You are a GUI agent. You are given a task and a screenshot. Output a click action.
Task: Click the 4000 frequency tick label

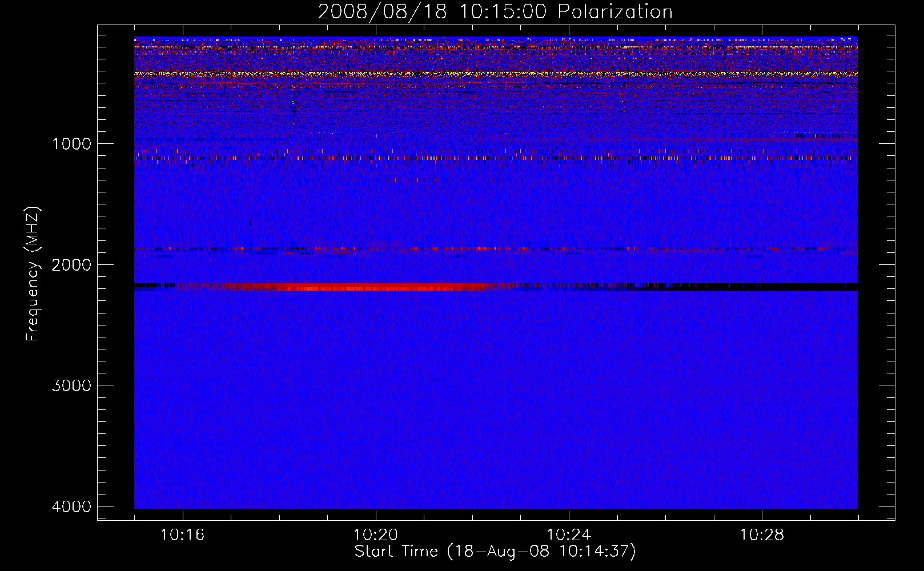pyautogui.click(x=71, y=506)
